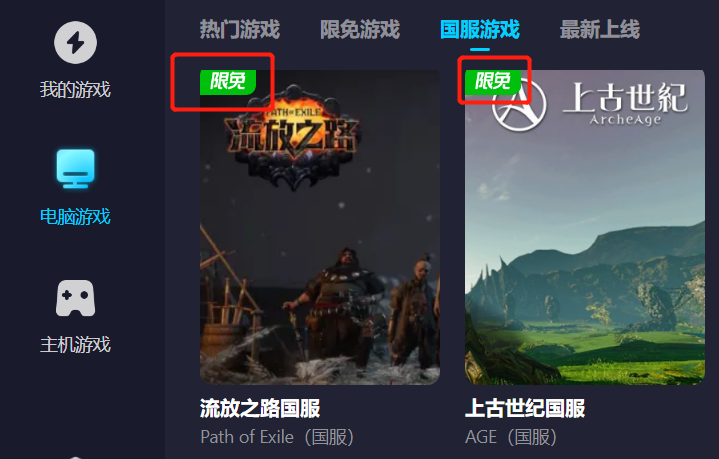The height and width of the screenshot is (459, 719).
Task: Select the glowing monitor PC games icon
Action: 75,168
